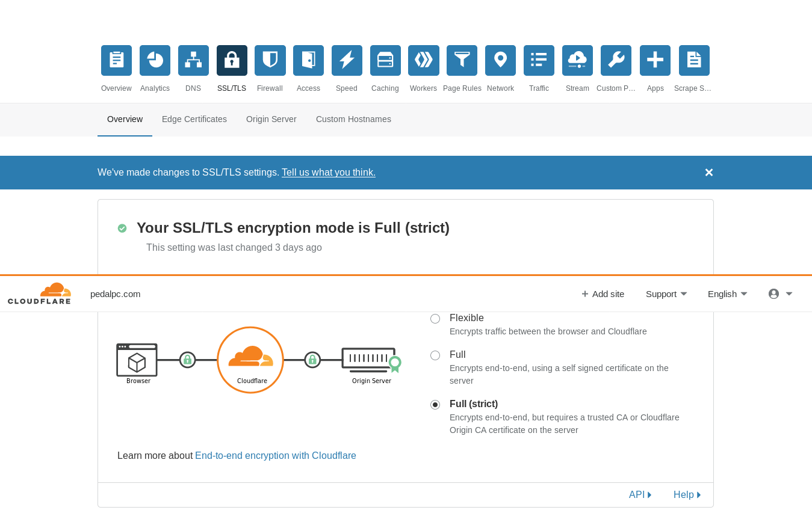Open the Traffic list icon

coord(539,60)
